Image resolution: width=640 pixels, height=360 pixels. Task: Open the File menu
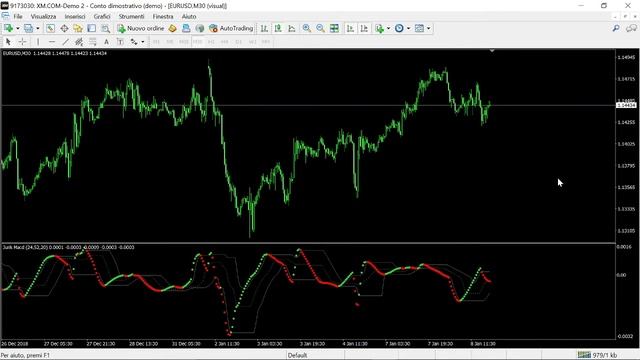coord(18,16)
